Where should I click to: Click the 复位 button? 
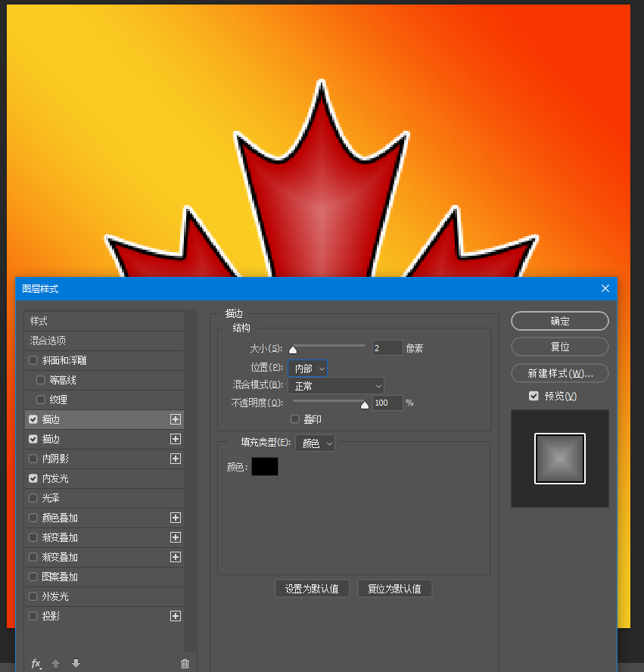[x=559, y=347]
